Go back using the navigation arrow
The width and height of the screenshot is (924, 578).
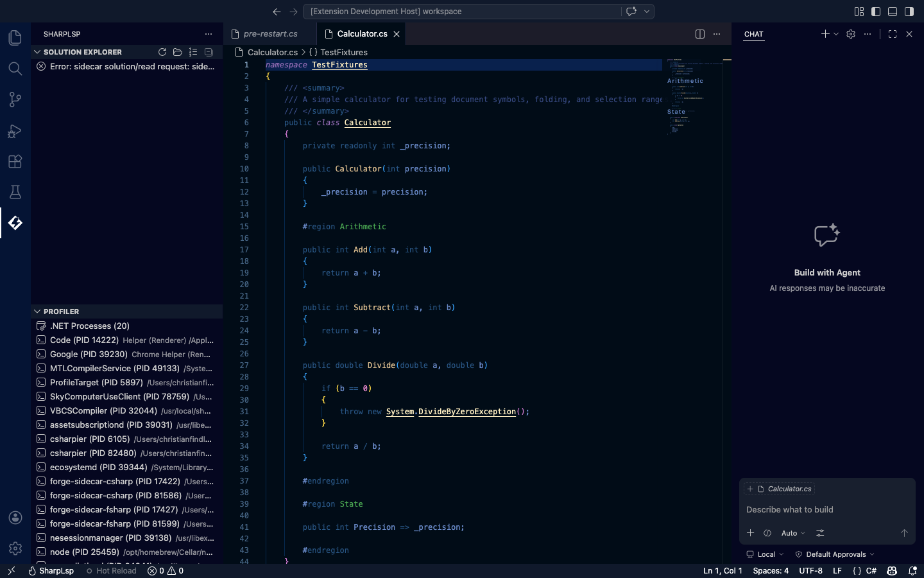(277, 12)
